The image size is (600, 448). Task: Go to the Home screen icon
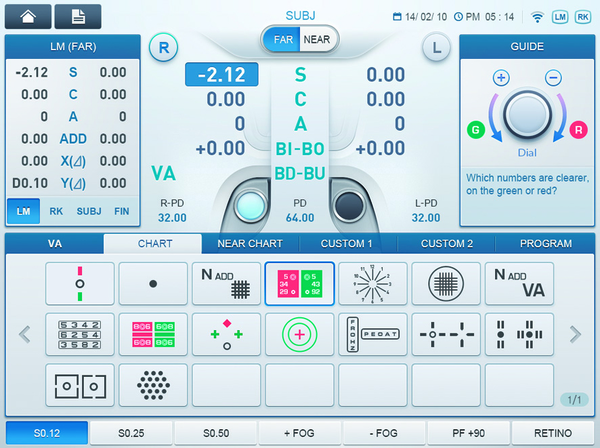[x=27, y=15]
